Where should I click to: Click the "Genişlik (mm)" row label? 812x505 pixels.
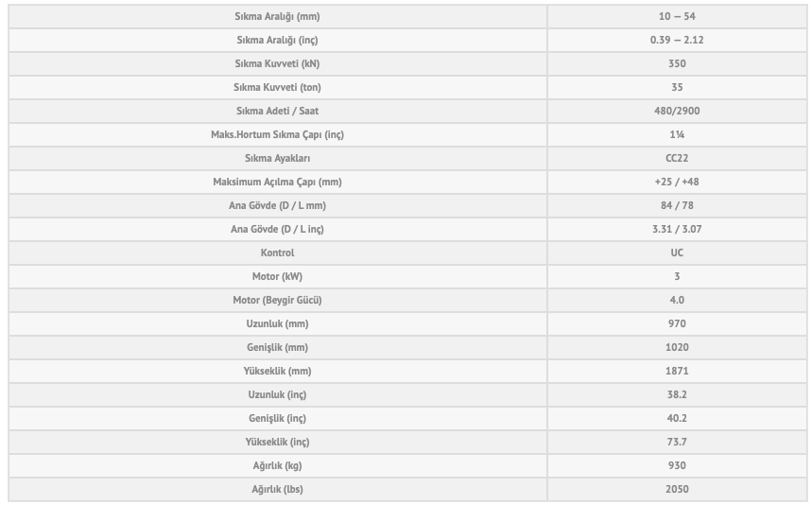pos(277,348)
